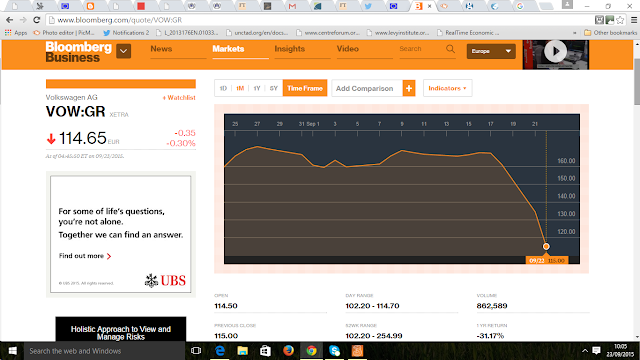Open the Chrome hamburger menu
This screenshot has height=360, width=640.
[633, 20]
